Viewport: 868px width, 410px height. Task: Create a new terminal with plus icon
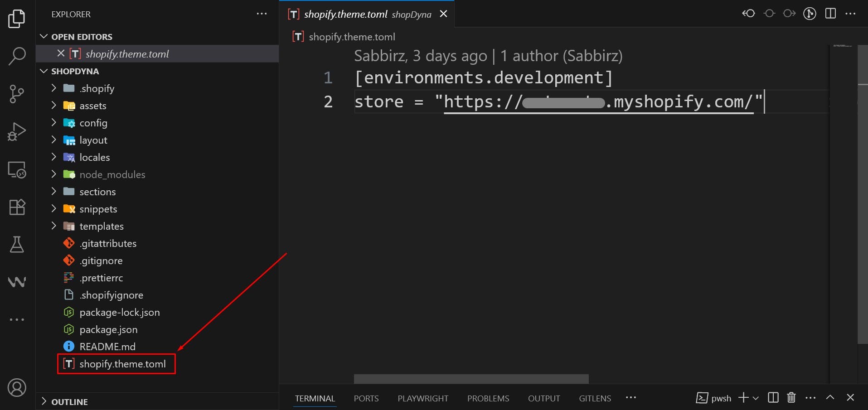click(x=743, y=398)
